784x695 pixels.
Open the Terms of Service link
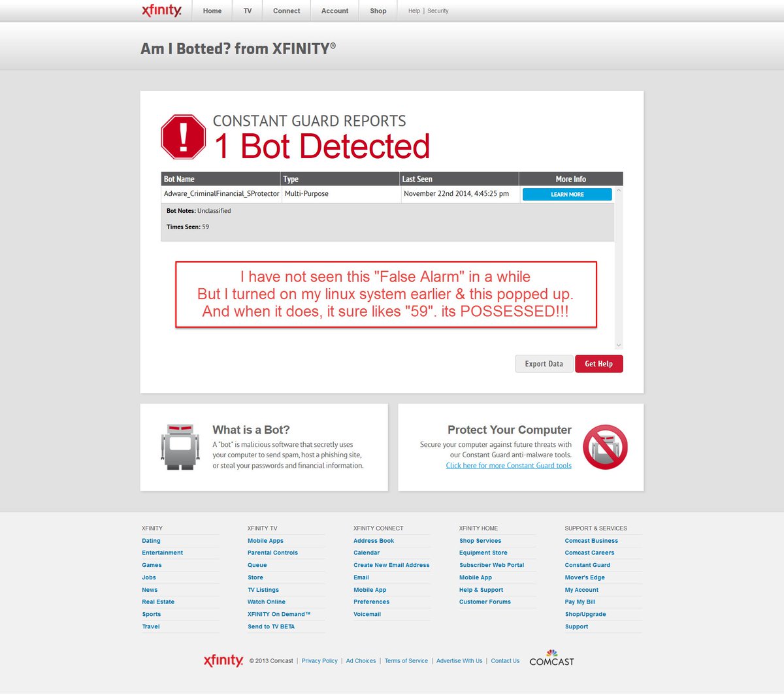tap(406, 661)
